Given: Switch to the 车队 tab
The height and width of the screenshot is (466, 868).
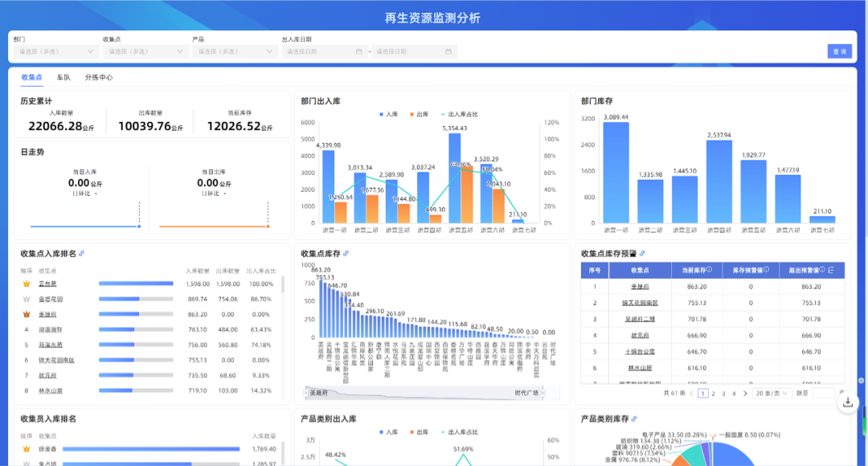Looking at the screenshot, I should pos(63,78).
